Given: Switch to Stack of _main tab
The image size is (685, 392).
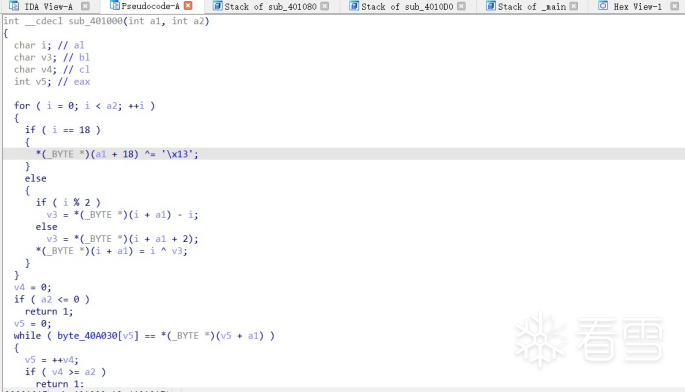Looking at the screenshot, I should [532, 7].
